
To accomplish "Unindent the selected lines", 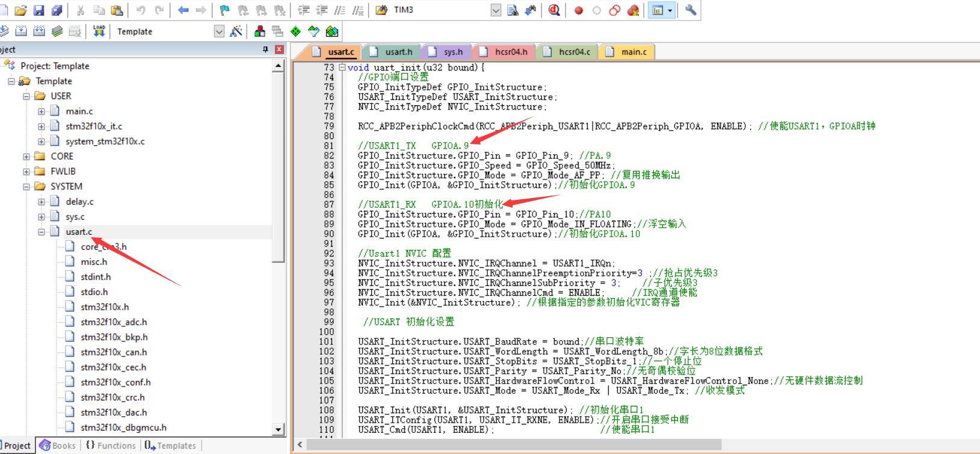I will 322,10.
